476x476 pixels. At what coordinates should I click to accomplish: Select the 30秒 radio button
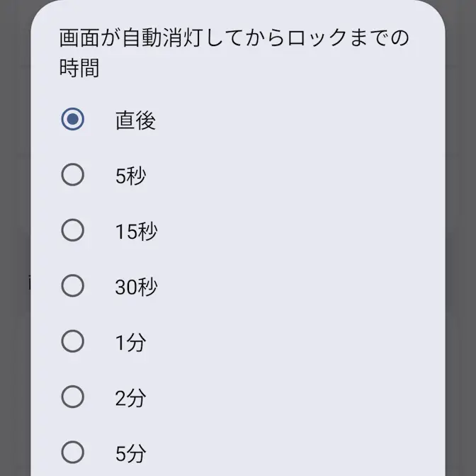(x=72, y=286)
